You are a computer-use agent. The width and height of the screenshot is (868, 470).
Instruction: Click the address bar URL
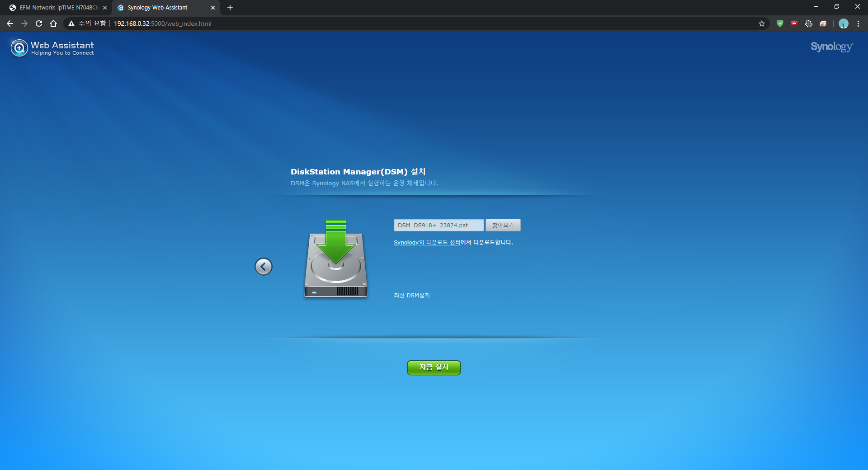coord(163,23)
